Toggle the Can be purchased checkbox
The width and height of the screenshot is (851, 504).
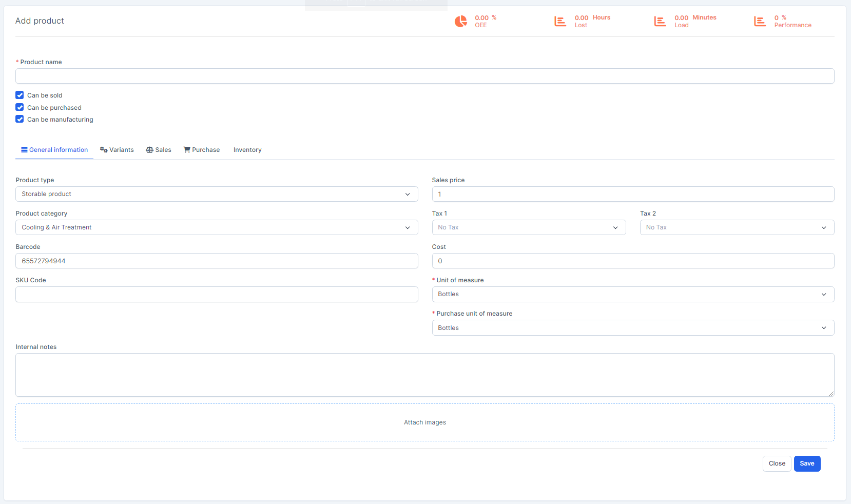(20, 107)
